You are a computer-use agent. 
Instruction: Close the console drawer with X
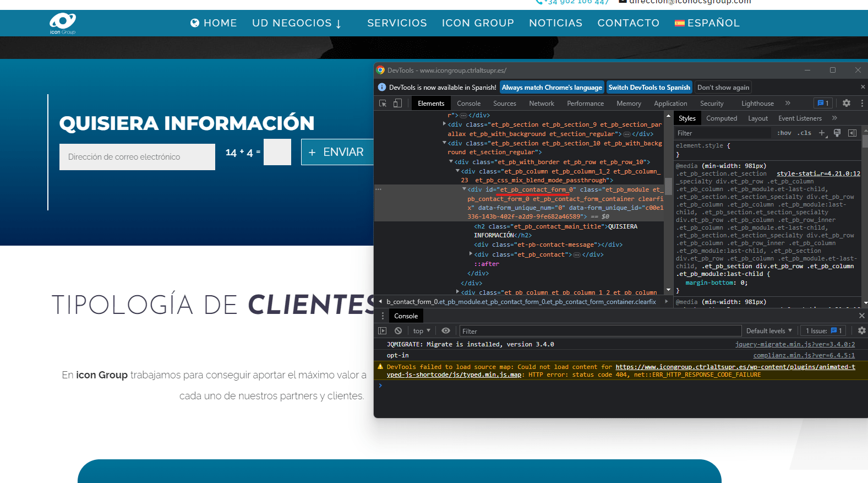(862, 316)
